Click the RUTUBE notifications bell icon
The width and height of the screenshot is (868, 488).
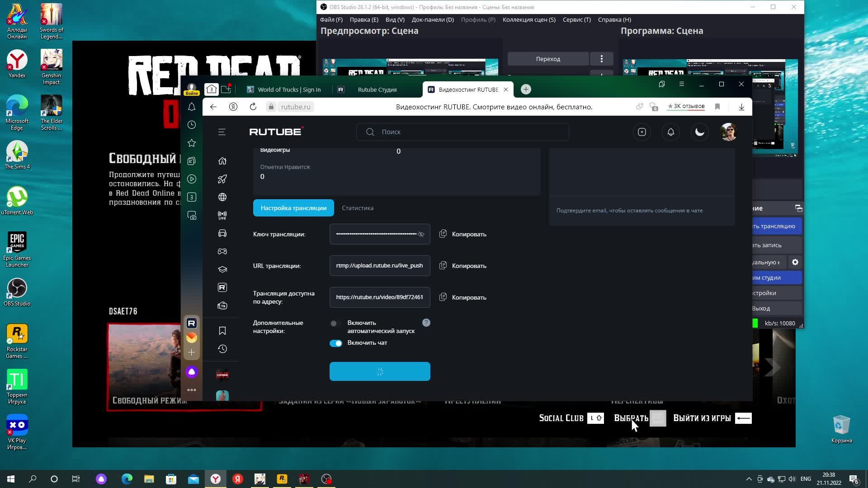(x=670, y=132)
